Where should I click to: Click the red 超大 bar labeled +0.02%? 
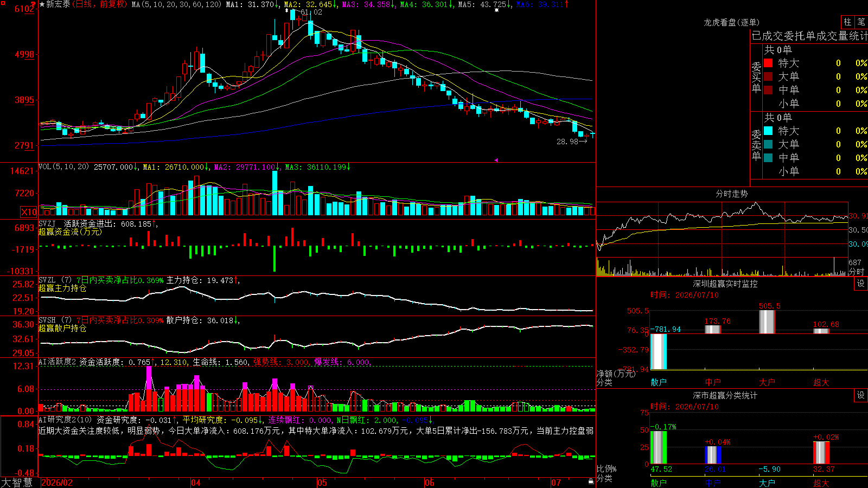pos(821,453)
